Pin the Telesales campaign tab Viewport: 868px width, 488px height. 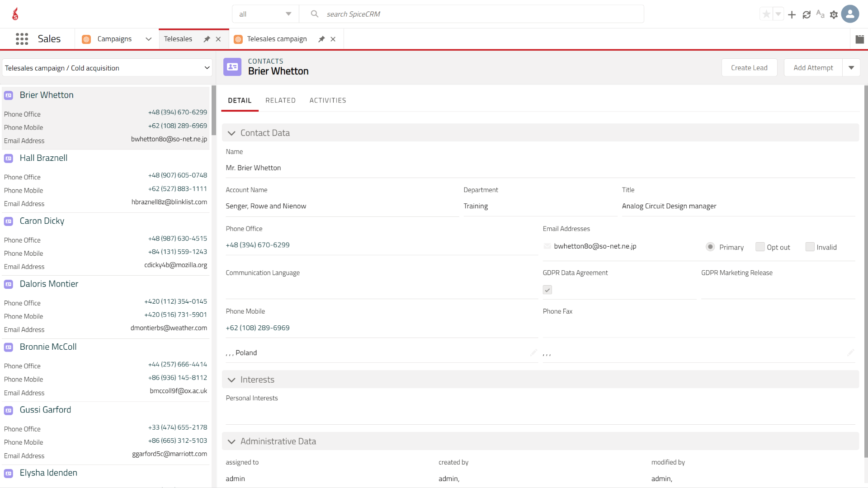click(x=321, y=39)
